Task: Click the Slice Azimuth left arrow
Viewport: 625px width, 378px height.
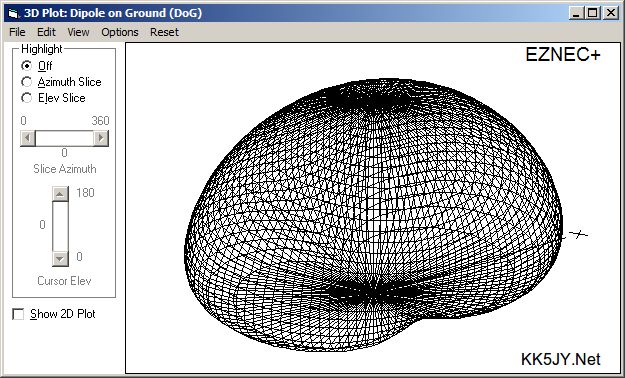Action: [x=28, y=138]
